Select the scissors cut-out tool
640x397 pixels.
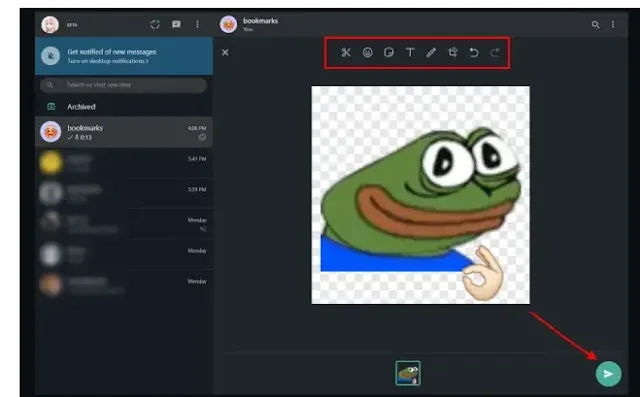346,52
